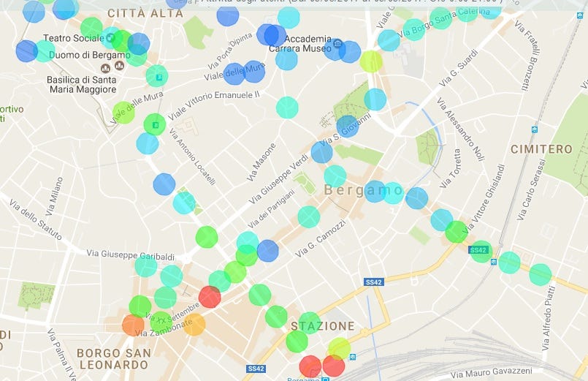Select amber circle at end of Via Zambonate label
588x381 pixels.
(x=194, y=324)
